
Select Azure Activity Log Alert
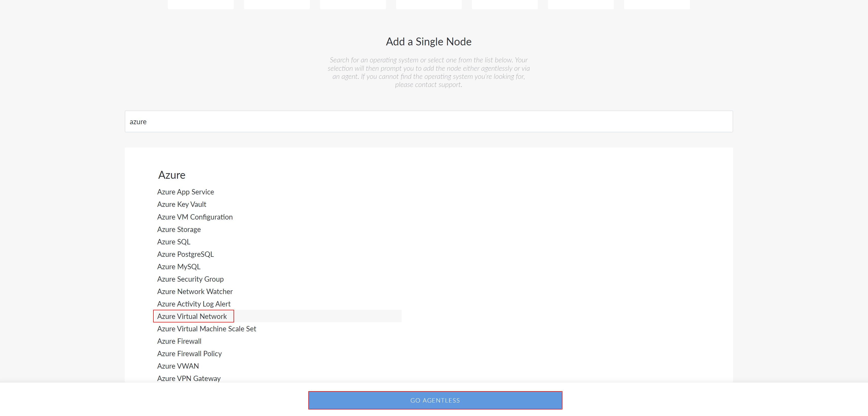click(194, 304)
